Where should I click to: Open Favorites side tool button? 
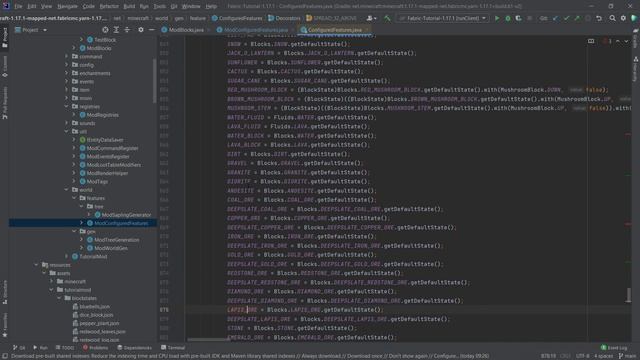pyautogui.click(x=4, y=325)
